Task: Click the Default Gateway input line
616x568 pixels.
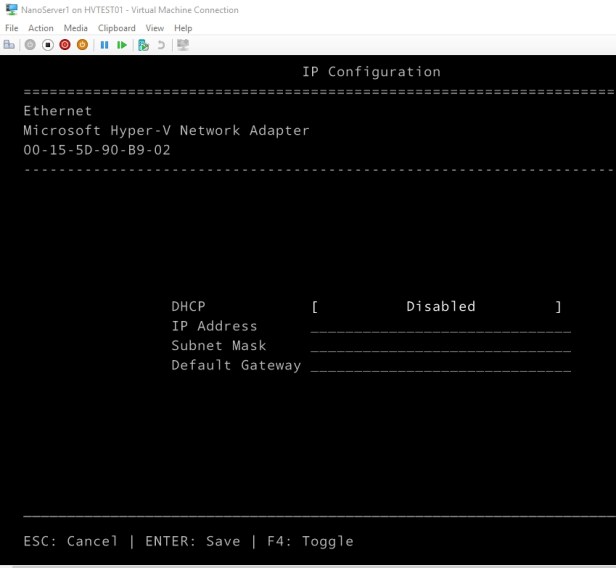Action: 440,366
